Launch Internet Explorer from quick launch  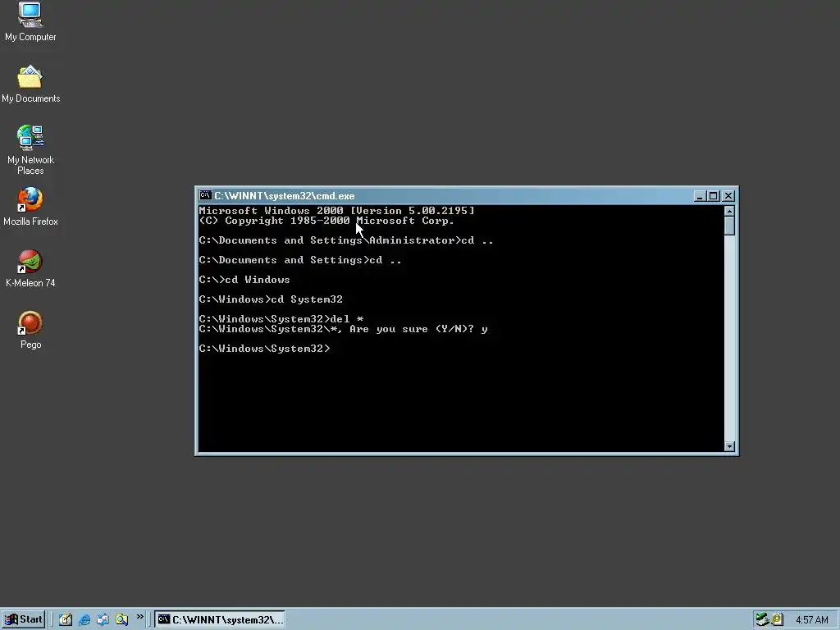[84, 619]
